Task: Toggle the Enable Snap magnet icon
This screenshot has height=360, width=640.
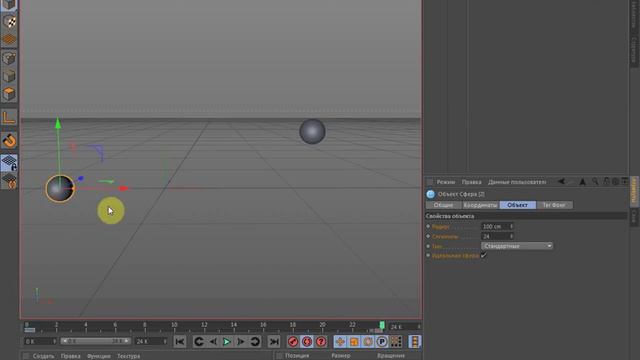Action: [9, 140]
